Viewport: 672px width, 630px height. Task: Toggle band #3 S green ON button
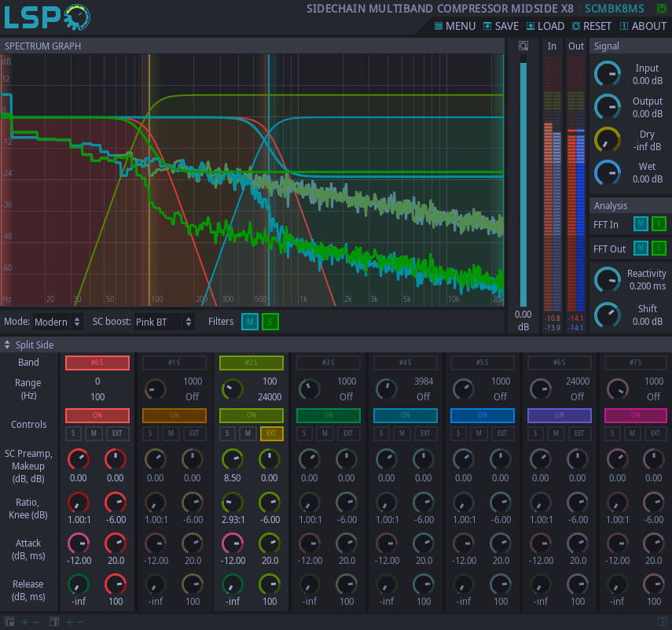tap(329, 415)
